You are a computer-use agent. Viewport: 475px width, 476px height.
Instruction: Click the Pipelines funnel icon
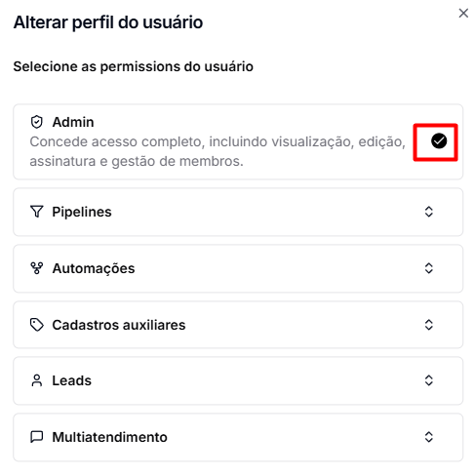[x=36, y=212]
